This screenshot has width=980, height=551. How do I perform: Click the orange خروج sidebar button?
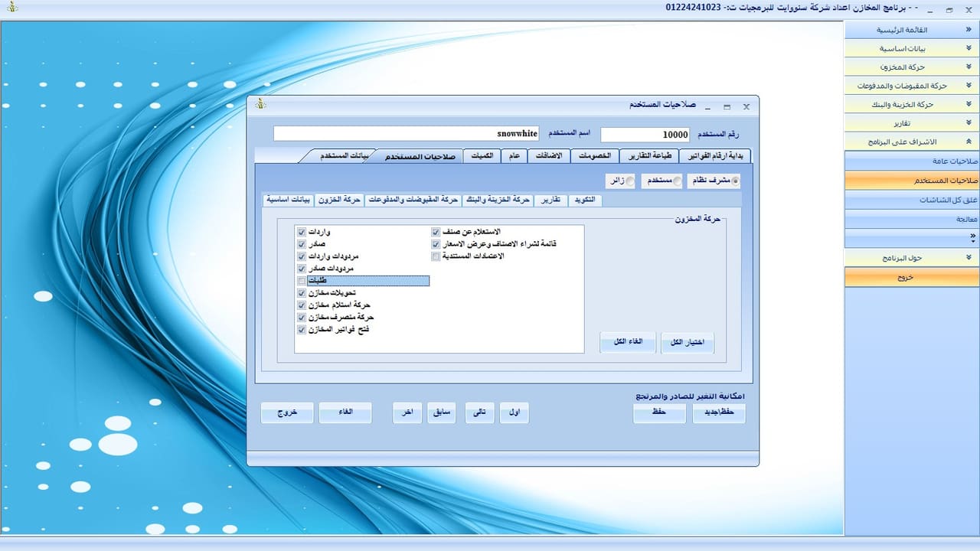(912, 277)
